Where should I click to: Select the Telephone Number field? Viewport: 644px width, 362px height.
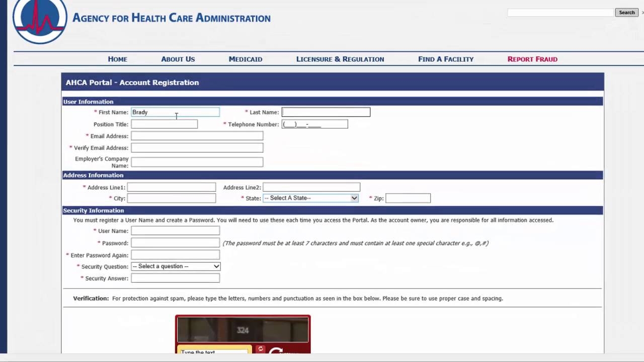point(314,124)
